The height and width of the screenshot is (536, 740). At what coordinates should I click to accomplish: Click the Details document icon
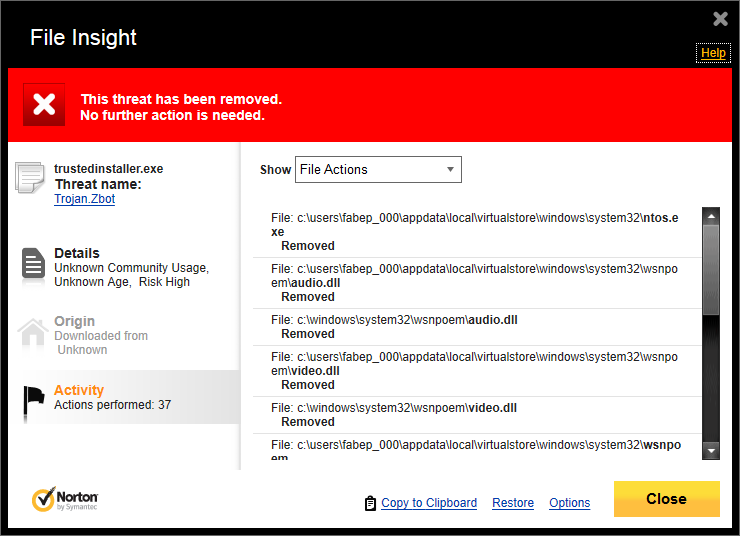[x=33, y=263]
